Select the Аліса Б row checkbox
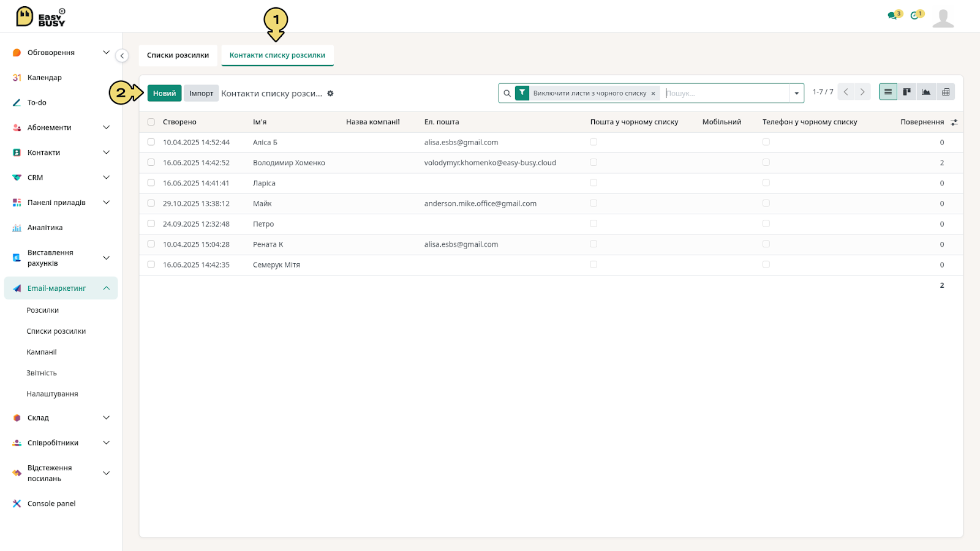 (151, 142)
